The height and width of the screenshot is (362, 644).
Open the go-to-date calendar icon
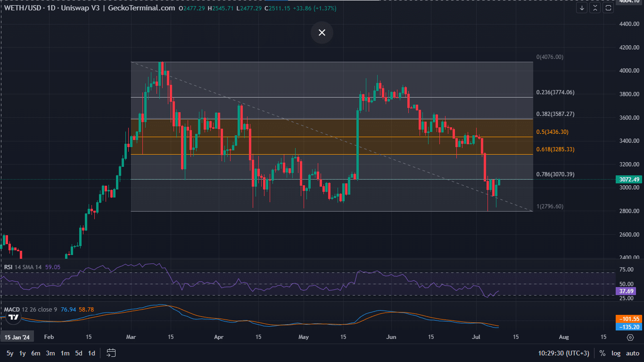tap(111, 353)
